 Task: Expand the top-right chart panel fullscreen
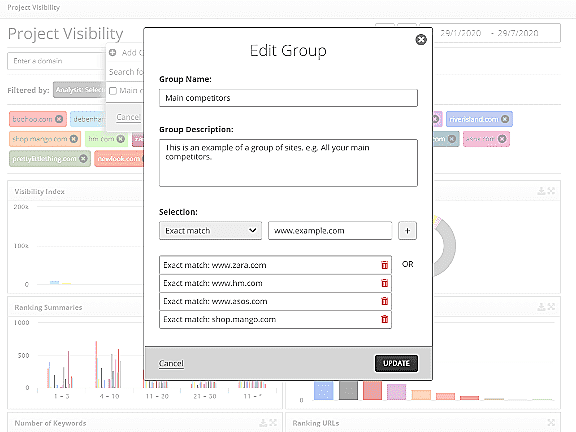[551, 191]
